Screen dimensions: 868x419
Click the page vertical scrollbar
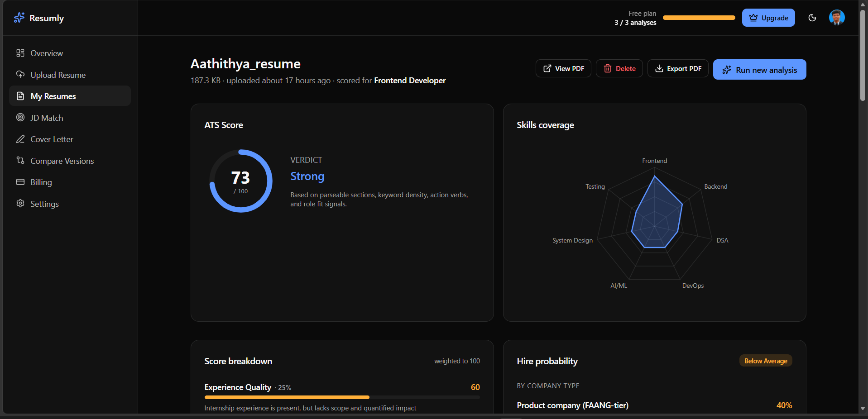(x=863, y=54)
